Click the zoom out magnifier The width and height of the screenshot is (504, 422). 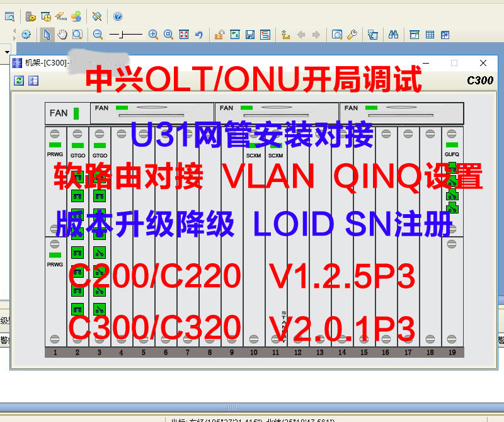click(x=98, y=35)
